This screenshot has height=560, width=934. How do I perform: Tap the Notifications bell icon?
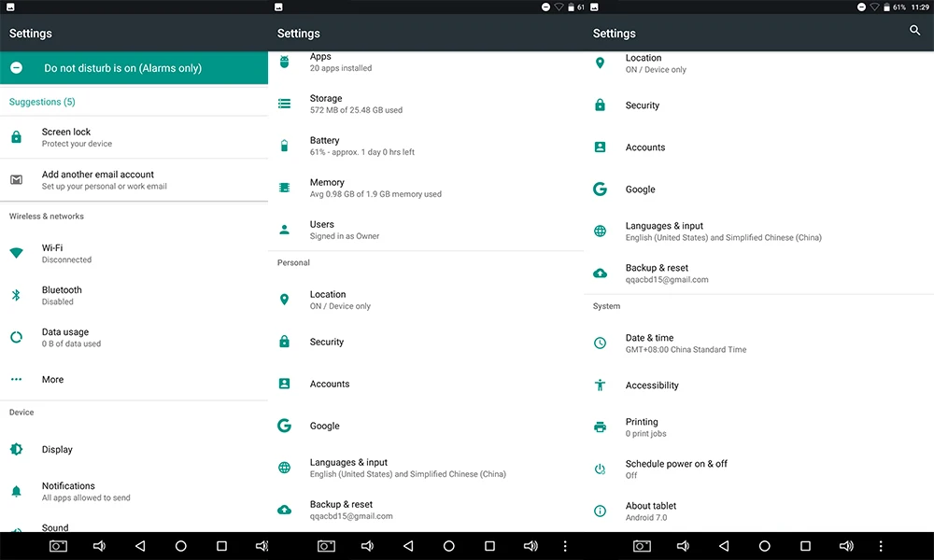tap(17, 492)
